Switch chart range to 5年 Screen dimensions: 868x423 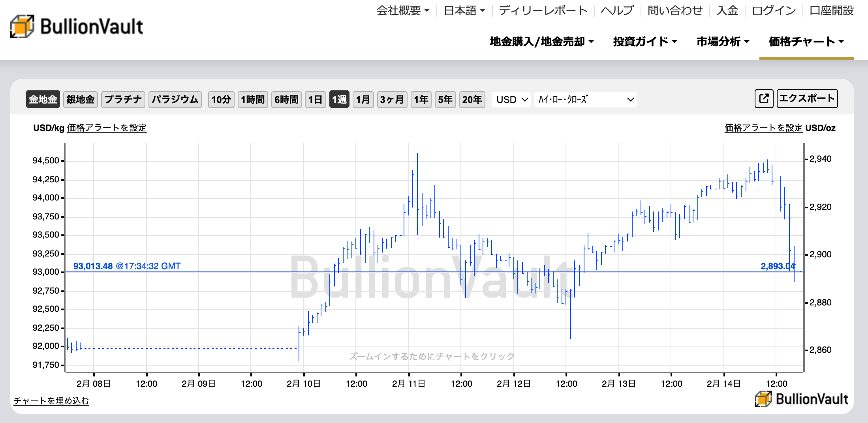(445, 99)
